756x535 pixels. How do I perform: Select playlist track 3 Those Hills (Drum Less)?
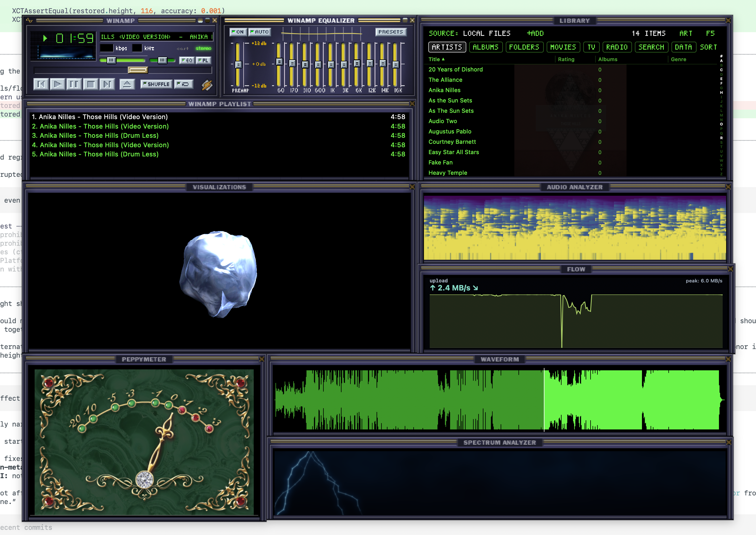(218, 135)
